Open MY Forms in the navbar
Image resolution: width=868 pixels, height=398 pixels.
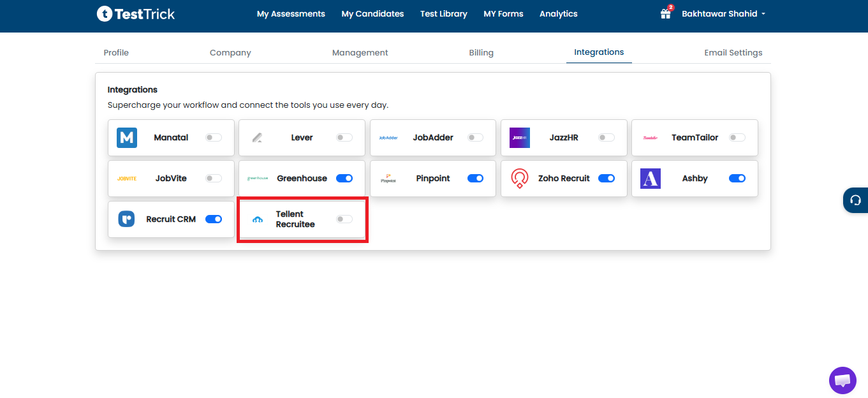(503, 13)
